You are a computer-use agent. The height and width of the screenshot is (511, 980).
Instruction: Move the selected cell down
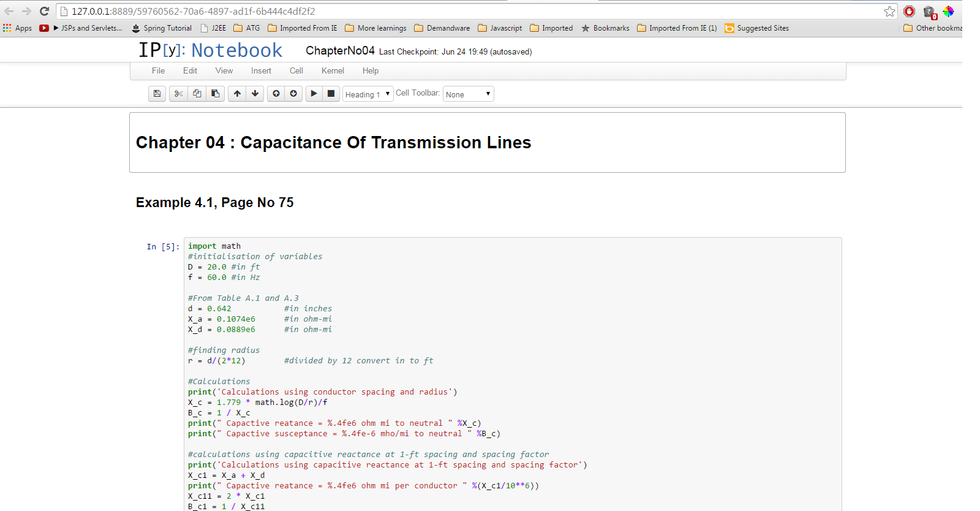[255, 94]
